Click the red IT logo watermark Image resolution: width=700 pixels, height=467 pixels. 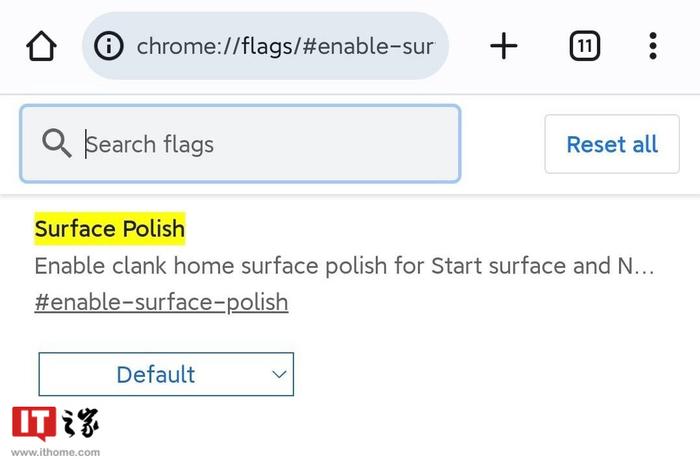click(34, 423)
